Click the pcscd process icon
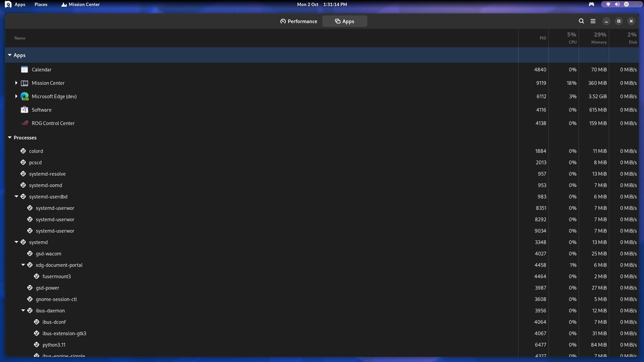 [x=23, y=162]
